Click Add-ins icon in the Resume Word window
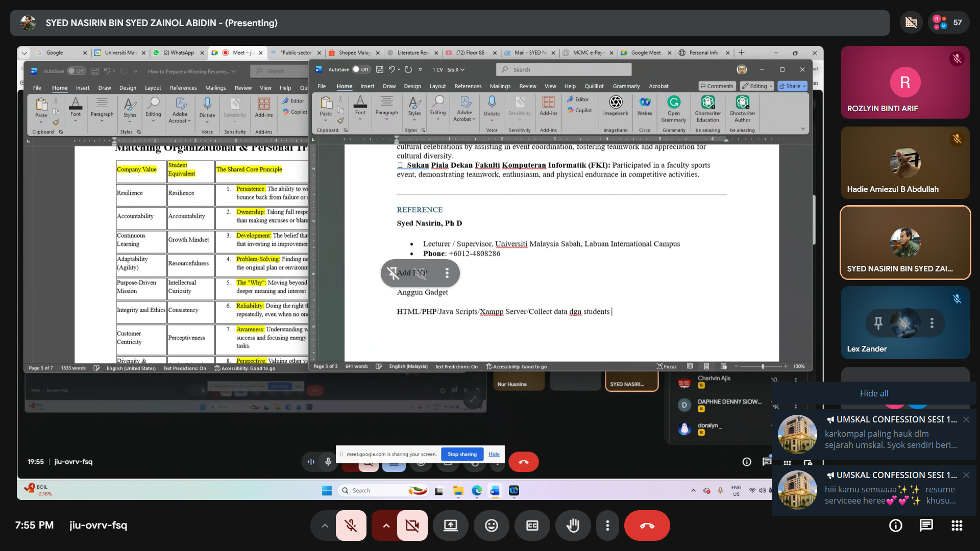Screen dimensions: 980x551 (x=264, y=107)
